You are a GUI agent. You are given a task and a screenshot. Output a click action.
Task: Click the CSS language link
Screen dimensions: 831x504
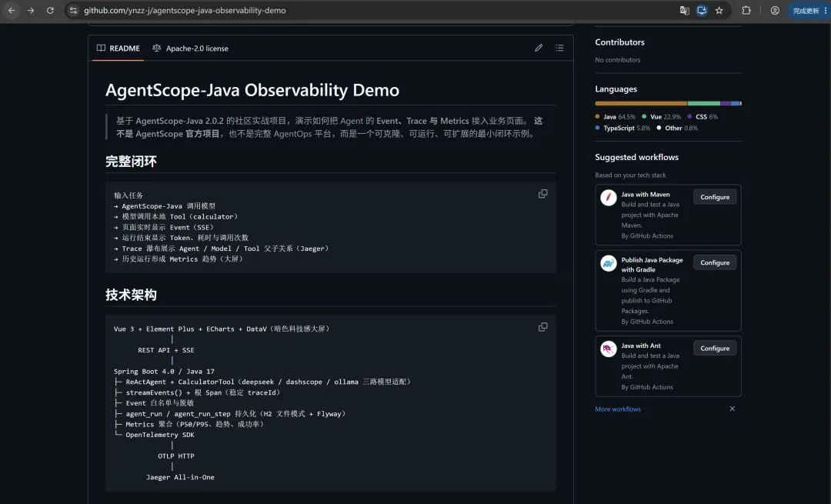(x=703, y=117)
